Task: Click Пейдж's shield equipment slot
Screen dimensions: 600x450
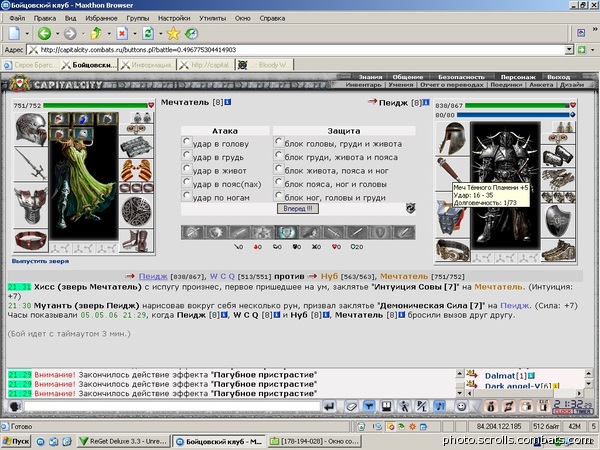Action: click(558, 221)
